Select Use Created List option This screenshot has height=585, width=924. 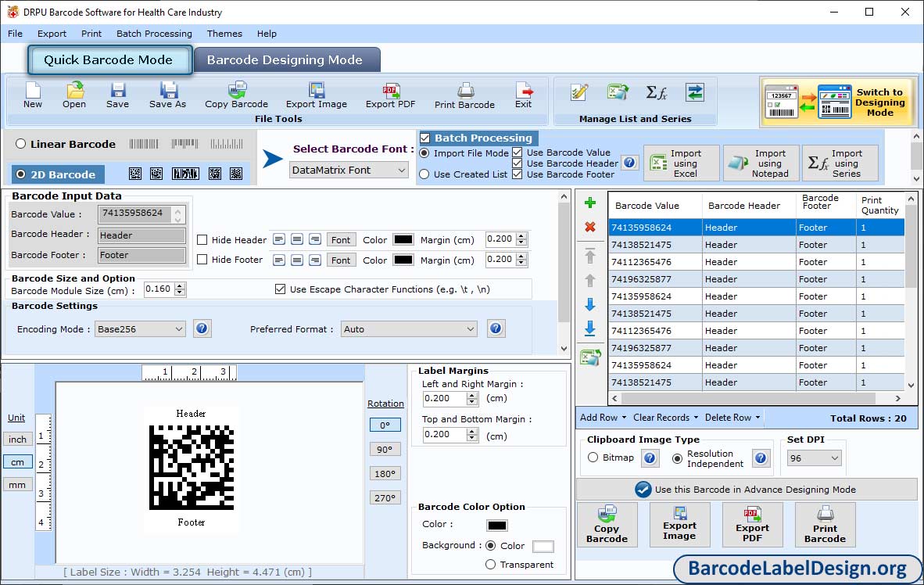coord(424,174)
